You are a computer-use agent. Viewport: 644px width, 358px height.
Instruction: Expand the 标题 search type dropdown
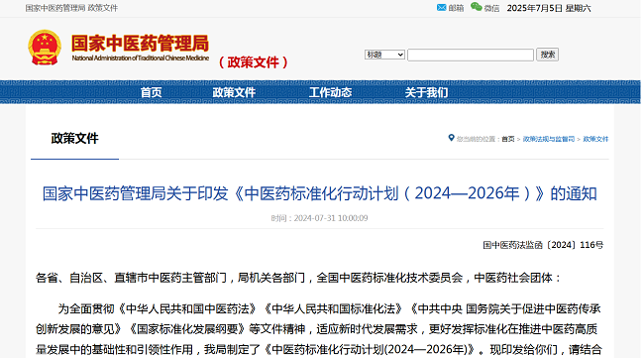384,55
